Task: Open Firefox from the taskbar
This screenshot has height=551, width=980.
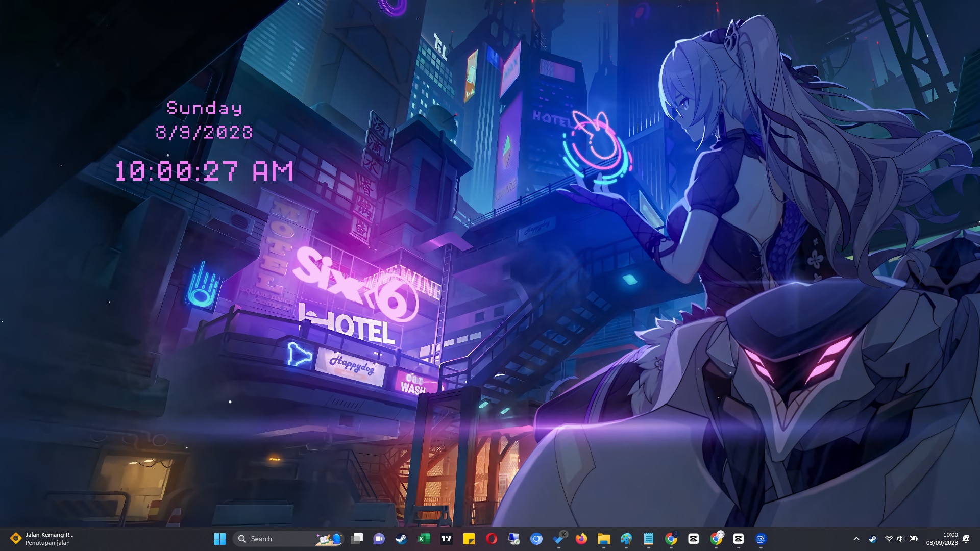Action: pos(581,539)
